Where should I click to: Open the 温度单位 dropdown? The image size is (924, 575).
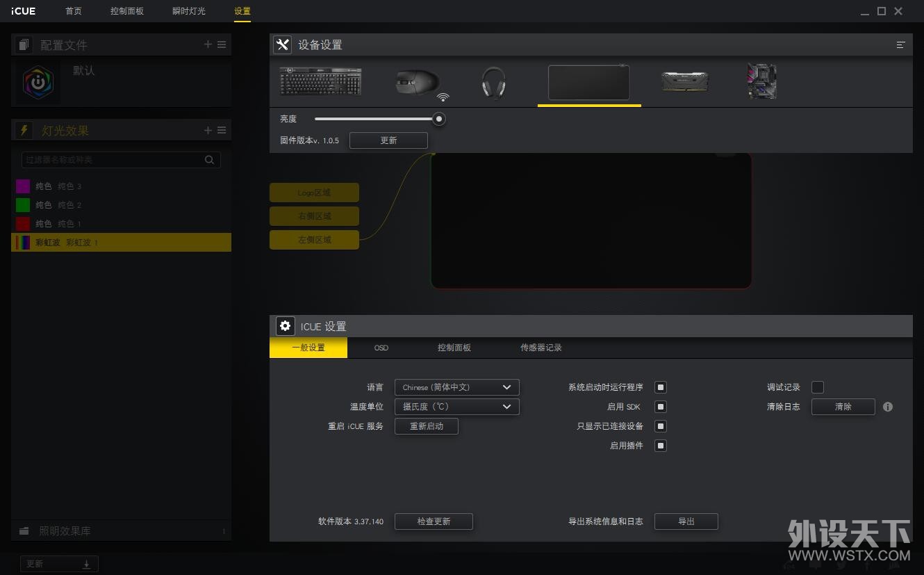(x=456, y=407)
